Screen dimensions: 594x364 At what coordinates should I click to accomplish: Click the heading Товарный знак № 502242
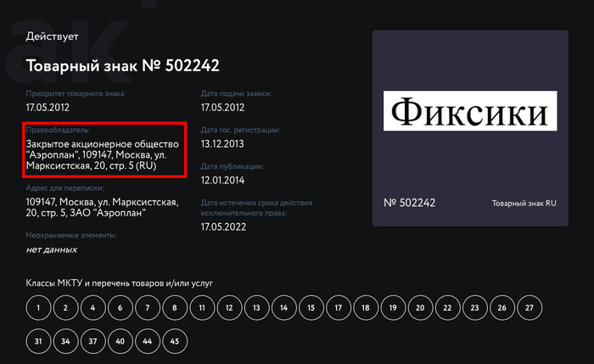pos(122,66)
